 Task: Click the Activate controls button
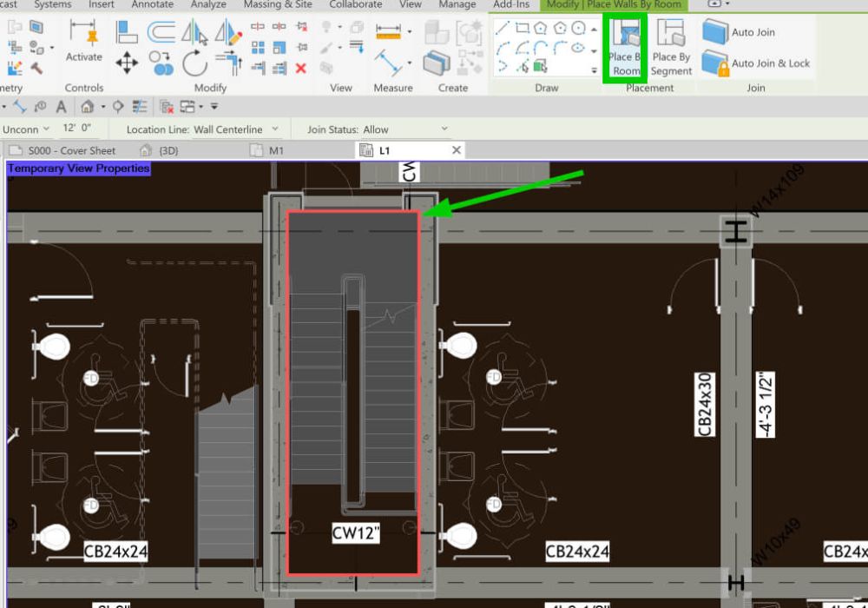[84, 42]
